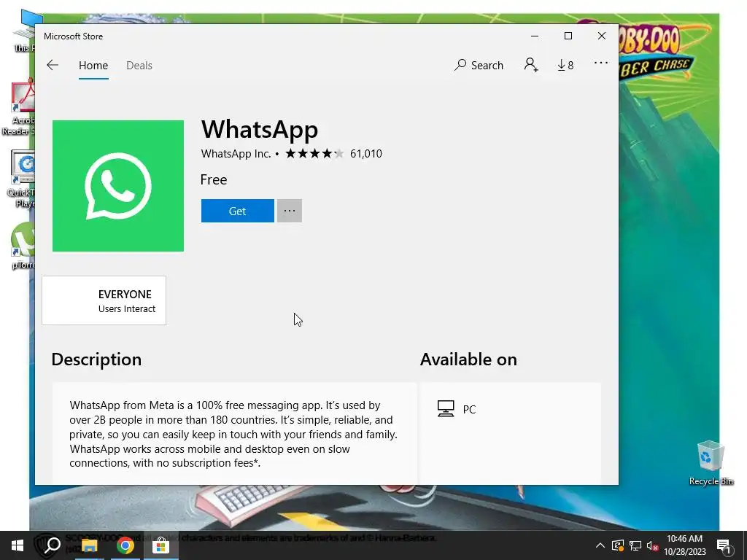Screen dimensions: 747x560
Task: Show hidden system tray icons
Action: (x=600, y=545)
